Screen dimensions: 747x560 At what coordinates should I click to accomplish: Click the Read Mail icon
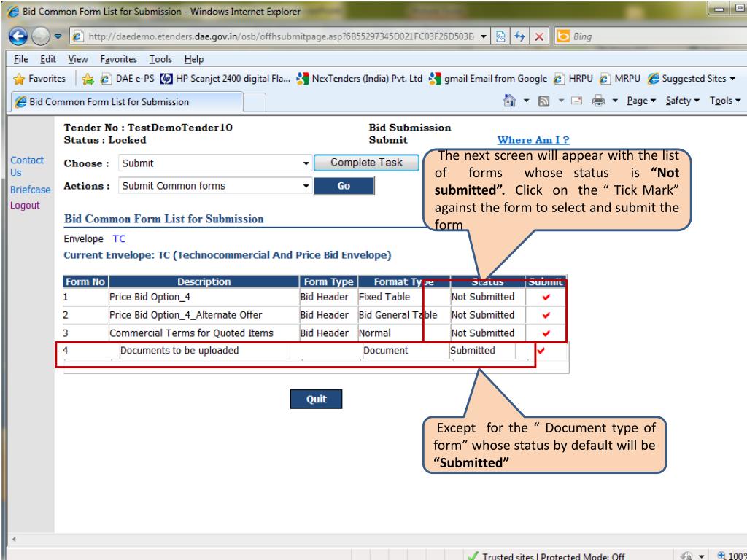pos(576,101)
